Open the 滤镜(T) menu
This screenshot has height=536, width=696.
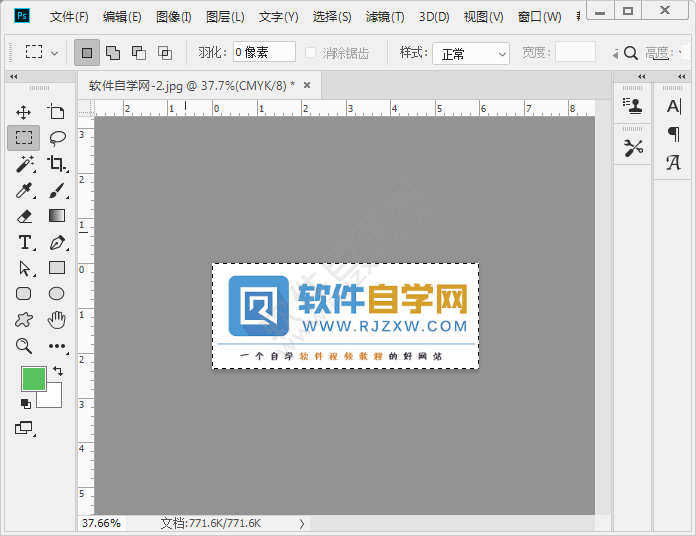[x=385, y=17]
